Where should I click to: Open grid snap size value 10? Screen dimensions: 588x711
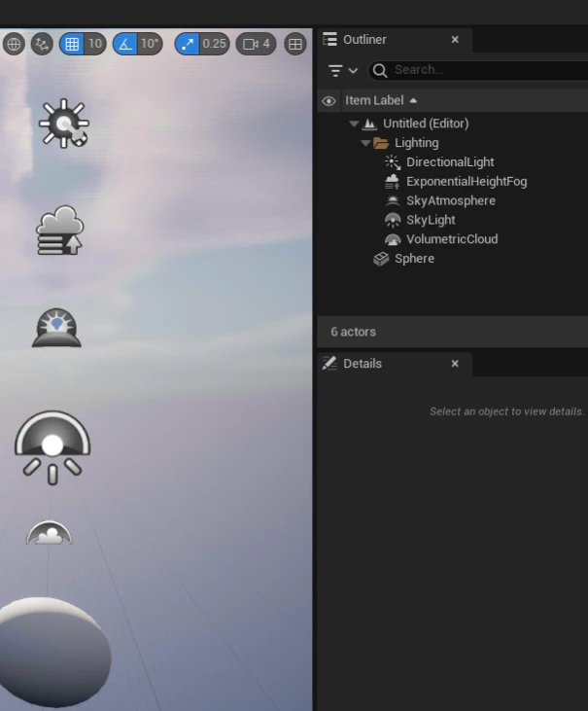tap(95, 44)
